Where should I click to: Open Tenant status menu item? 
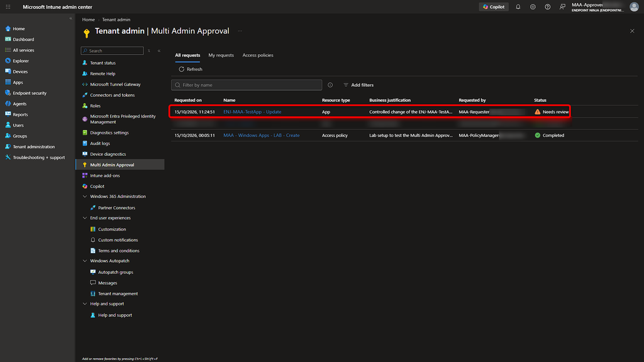pos(103,63)
